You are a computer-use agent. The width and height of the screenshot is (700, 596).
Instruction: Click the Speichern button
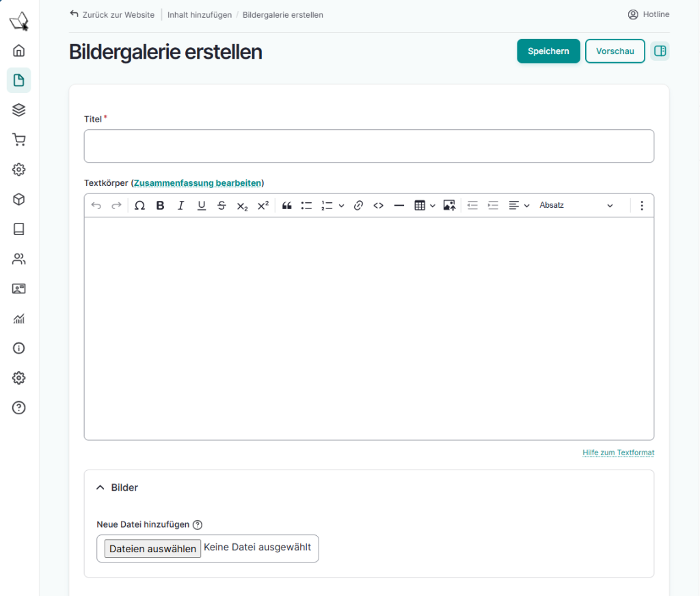coord(548,51)
